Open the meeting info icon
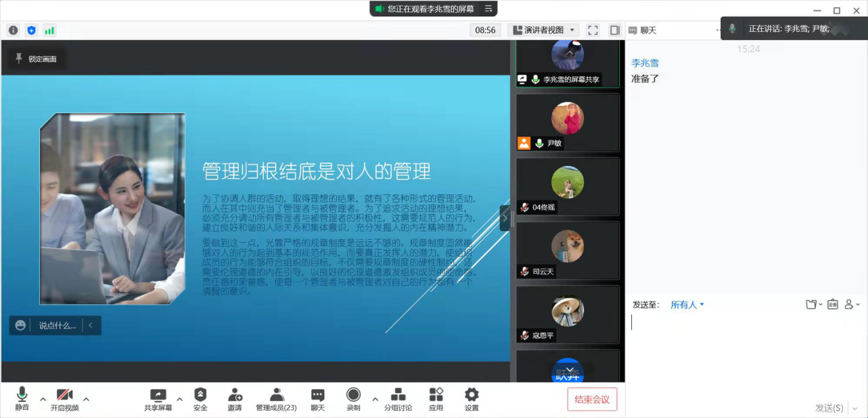Image resolution: width=868 pixels, height=418 pixels. [x=13, y=30]
